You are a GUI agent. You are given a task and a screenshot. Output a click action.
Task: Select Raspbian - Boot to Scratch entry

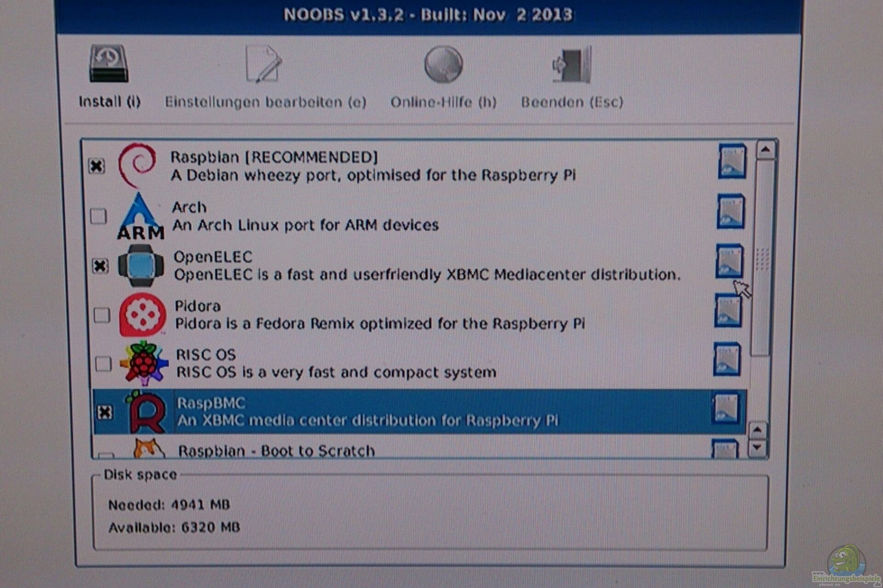pyautogui.click(x=276, y=451)
